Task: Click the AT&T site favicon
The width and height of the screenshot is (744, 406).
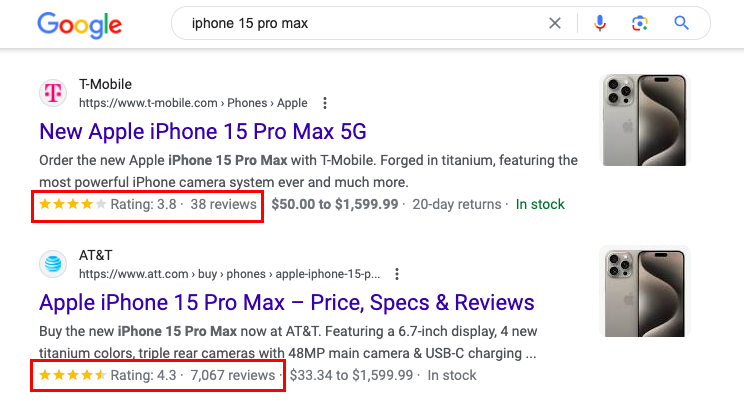Action: pos(53,264)
